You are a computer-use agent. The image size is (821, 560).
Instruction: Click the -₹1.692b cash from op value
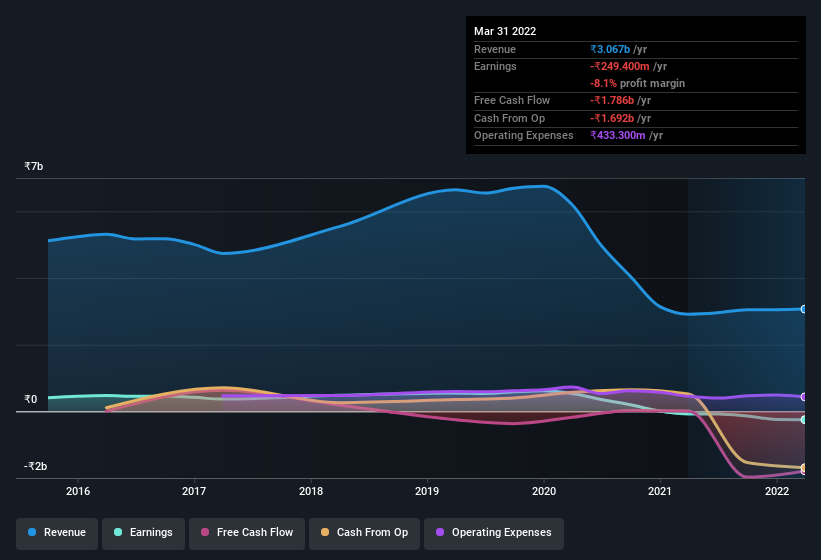pos(612,118)
